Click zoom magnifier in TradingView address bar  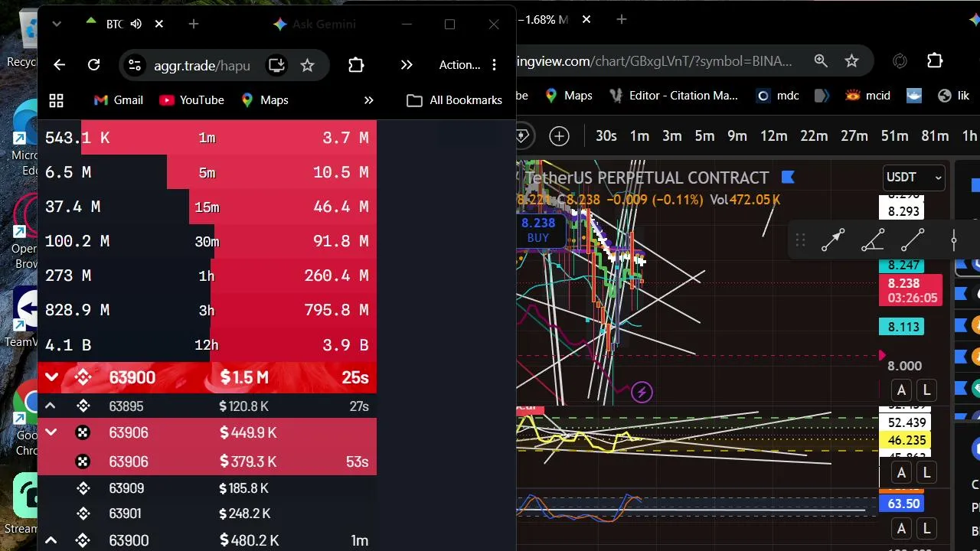[821, 60]
